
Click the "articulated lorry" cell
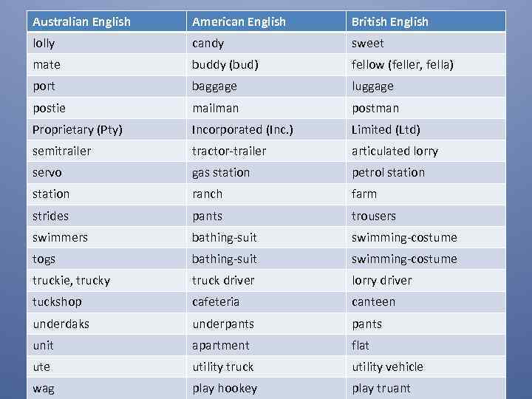coord(395,151)
